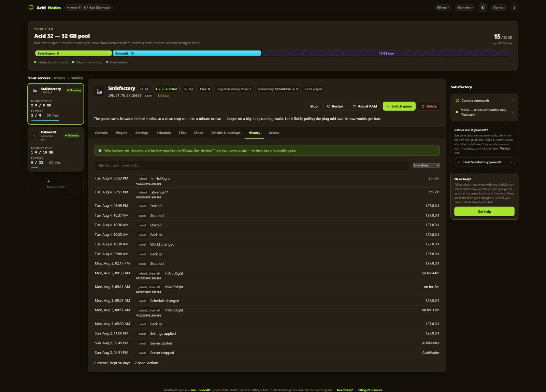The width and height of the screenshot is (546, 392).
Task: Stop the Satisfactory server
Action: point(314,106)
